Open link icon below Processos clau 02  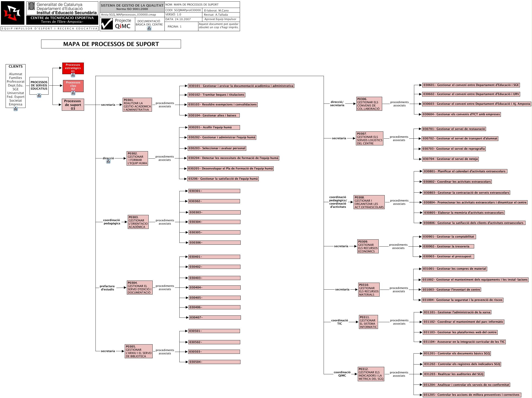[73, 93]
